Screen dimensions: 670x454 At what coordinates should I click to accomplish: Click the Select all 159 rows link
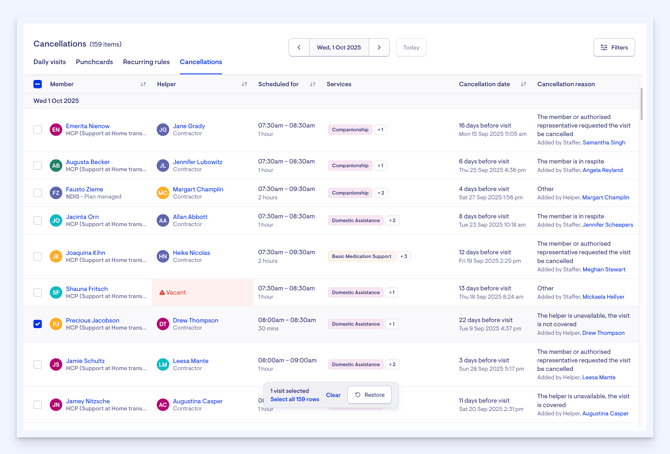(295, 400)
